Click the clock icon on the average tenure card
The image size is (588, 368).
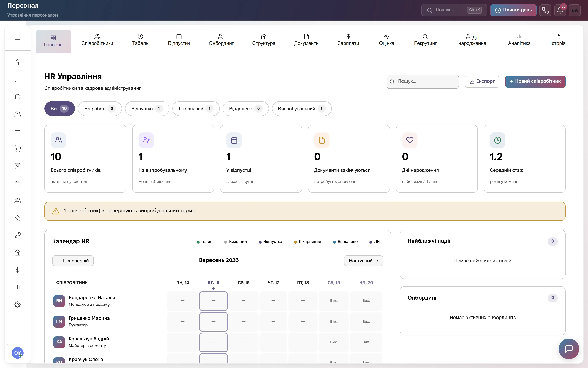498,140
